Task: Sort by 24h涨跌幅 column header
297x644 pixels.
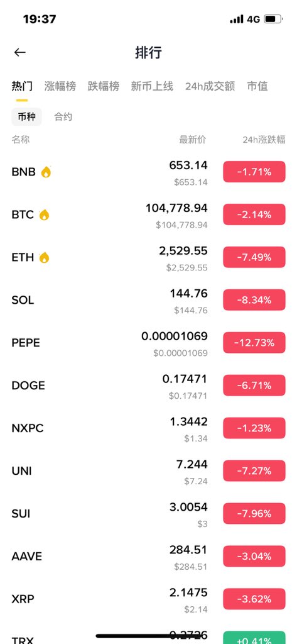Action: point(264,140)
